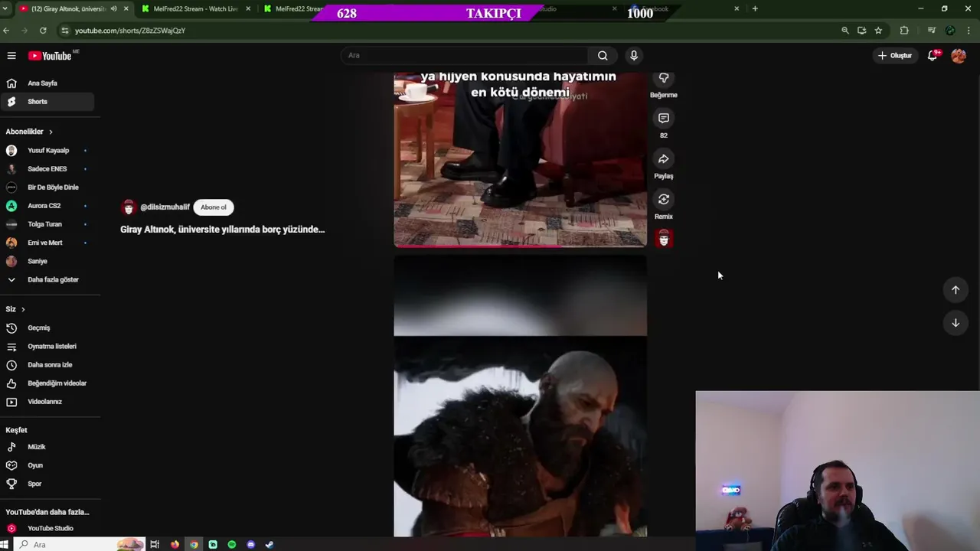
Task: Select Ana Sayfa in sidebar
Action: click(47, 83)
